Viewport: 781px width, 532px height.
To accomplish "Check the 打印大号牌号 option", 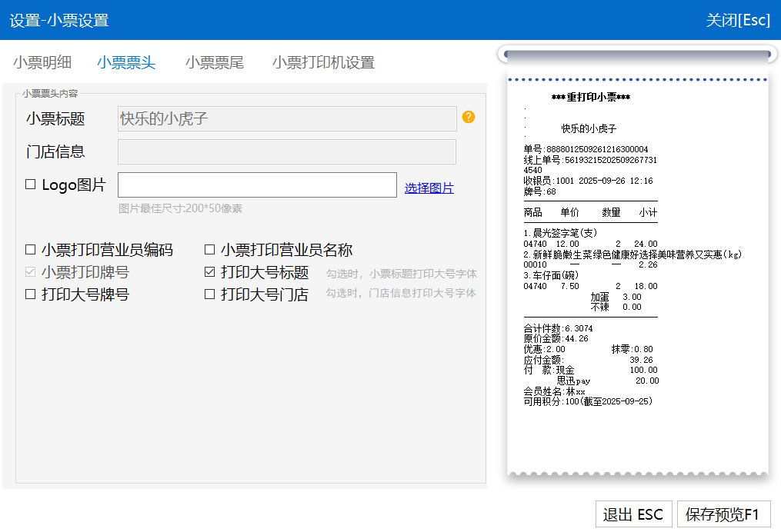I will point(31,294).
